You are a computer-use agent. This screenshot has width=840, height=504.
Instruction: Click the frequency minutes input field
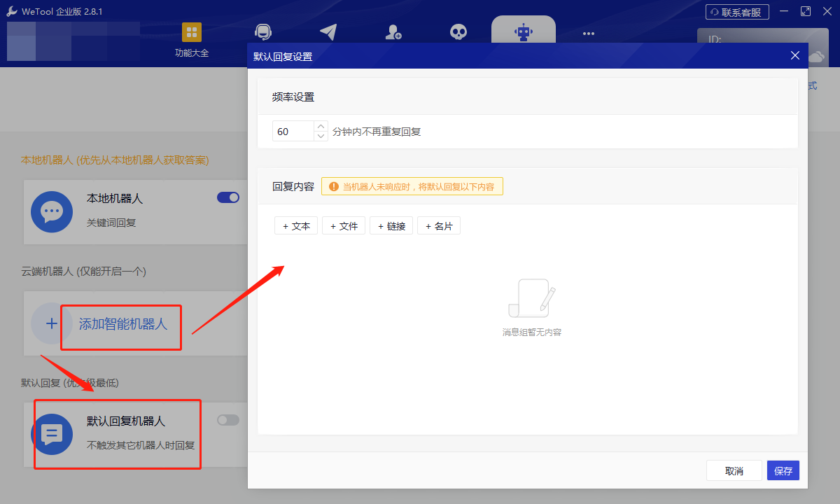pos(293,131)
